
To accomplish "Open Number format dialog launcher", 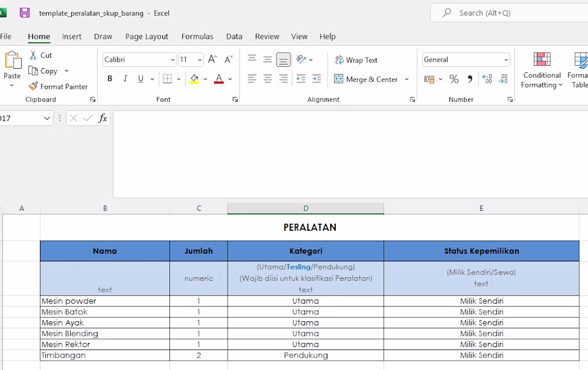I will pos(510,99).
